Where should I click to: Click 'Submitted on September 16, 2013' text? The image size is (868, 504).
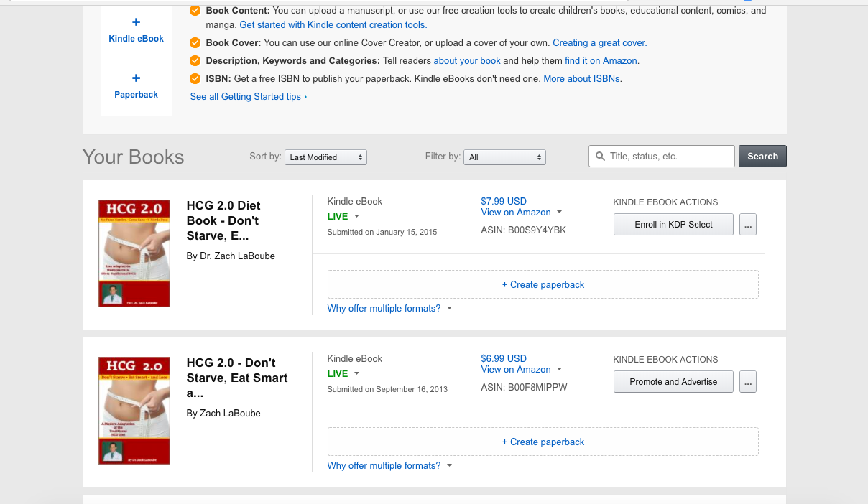387,389
